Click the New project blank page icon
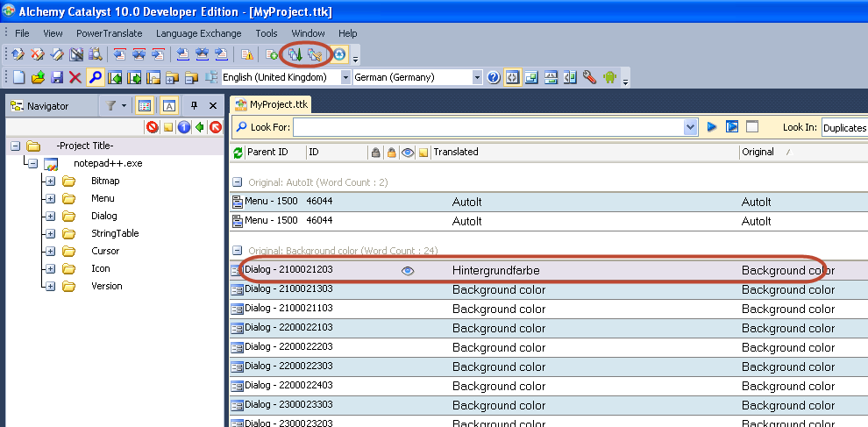The image size is (868, 427). click(x=18, y=77)
